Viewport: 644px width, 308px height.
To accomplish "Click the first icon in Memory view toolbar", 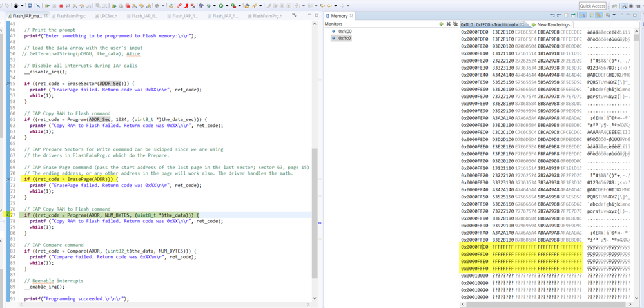I will tap(552, 15).
